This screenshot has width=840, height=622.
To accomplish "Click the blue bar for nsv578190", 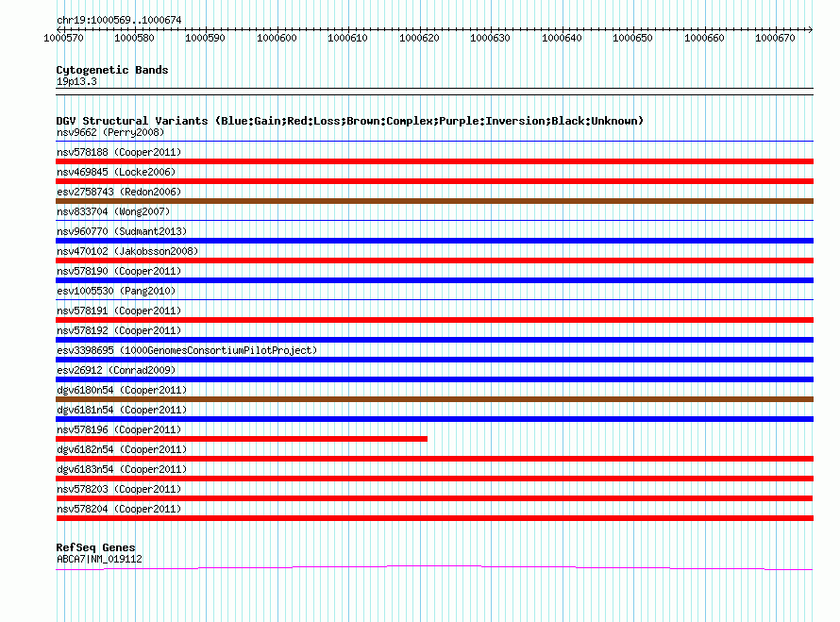I will point(434,280).
